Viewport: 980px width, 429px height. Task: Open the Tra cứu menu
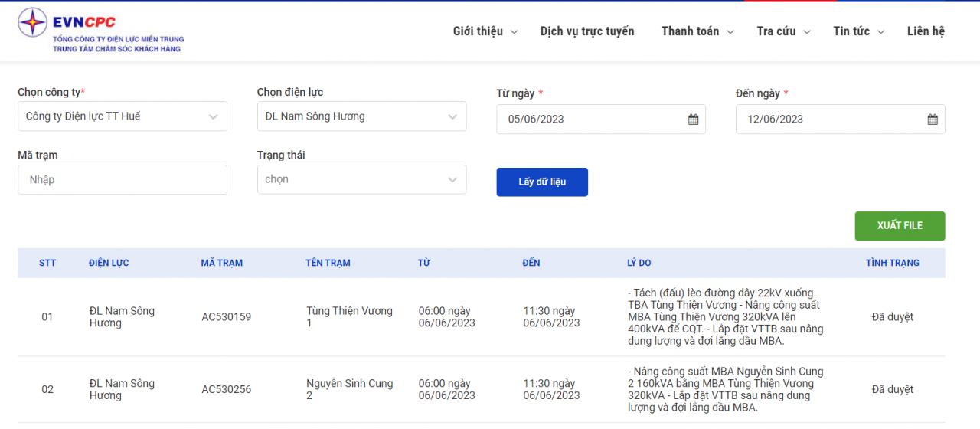tap(776, 31)
